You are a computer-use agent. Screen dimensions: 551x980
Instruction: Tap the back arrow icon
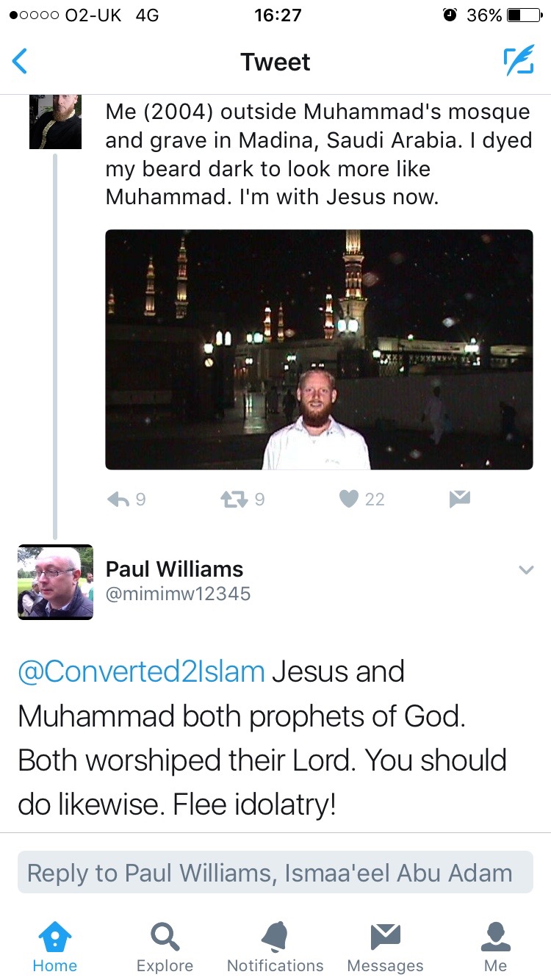click(x=21, y=62)
